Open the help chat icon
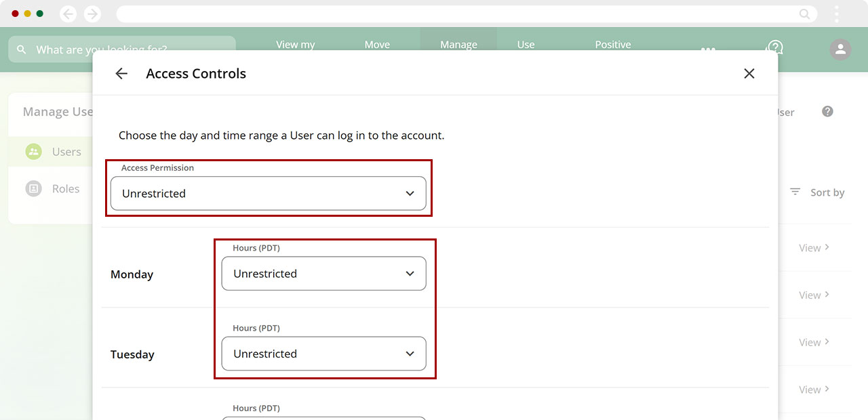This screenshot has width=868, height=420. click(x=774, y=47)
